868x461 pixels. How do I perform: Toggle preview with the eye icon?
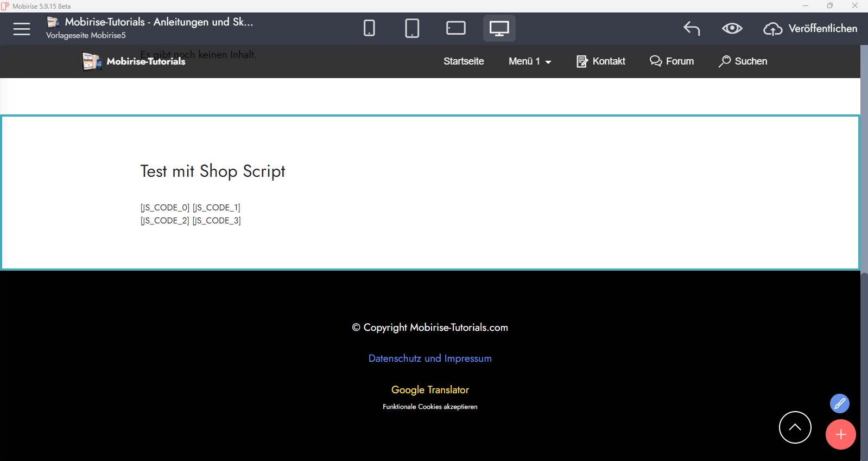[x=732, y=28]
